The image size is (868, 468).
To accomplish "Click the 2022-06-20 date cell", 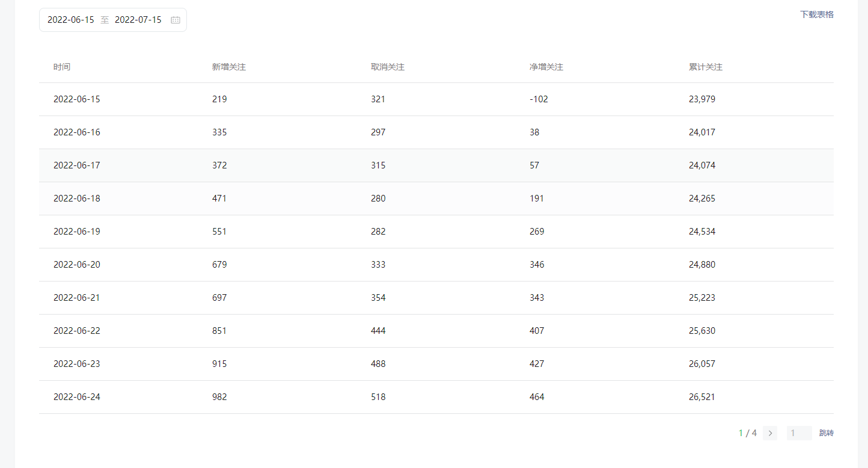I will point(77,265).
